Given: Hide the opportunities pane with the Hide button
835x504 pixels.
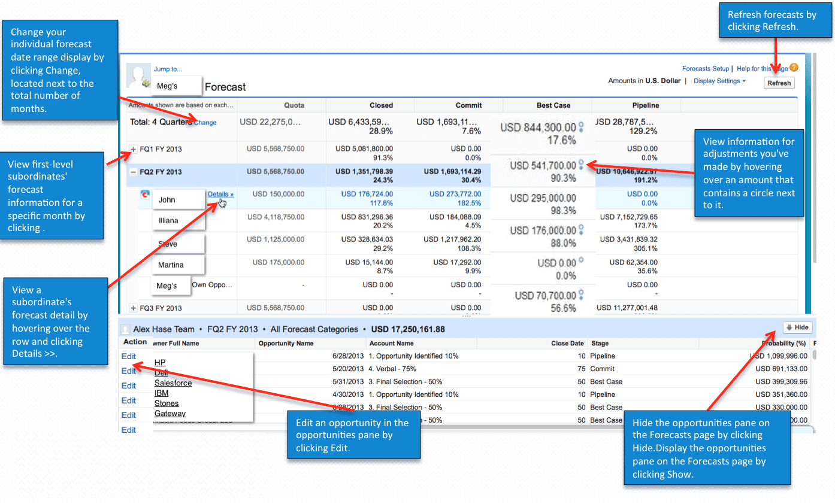Looking at the screenshot, I should coord(797,327).
